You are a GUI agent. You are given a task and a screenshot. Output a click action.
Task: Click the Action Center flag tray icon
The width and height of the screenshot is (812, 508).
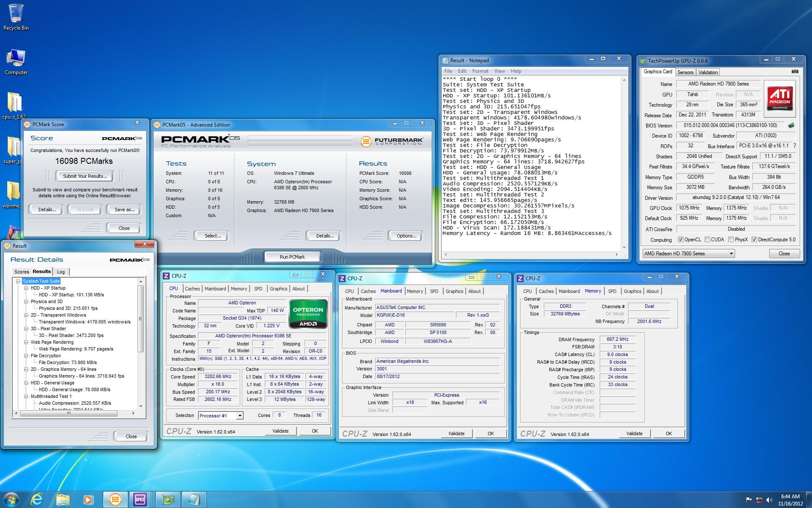tap(749, 500)
